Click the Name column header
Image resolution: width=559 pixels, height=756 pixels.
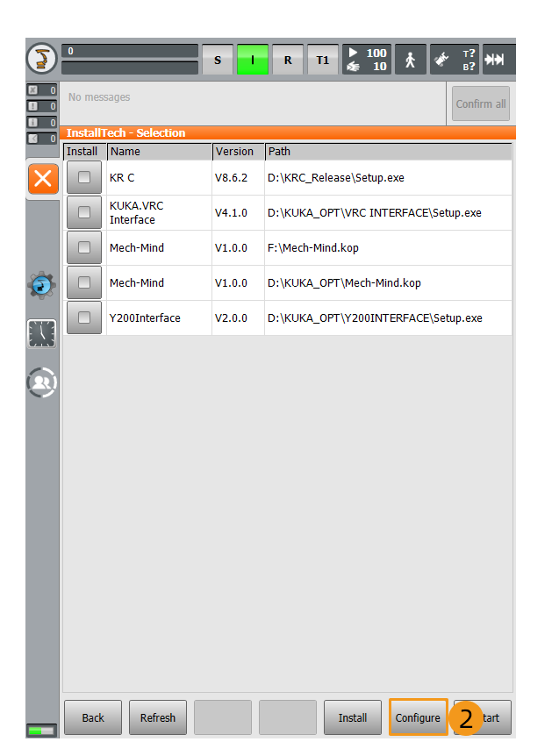160,152
